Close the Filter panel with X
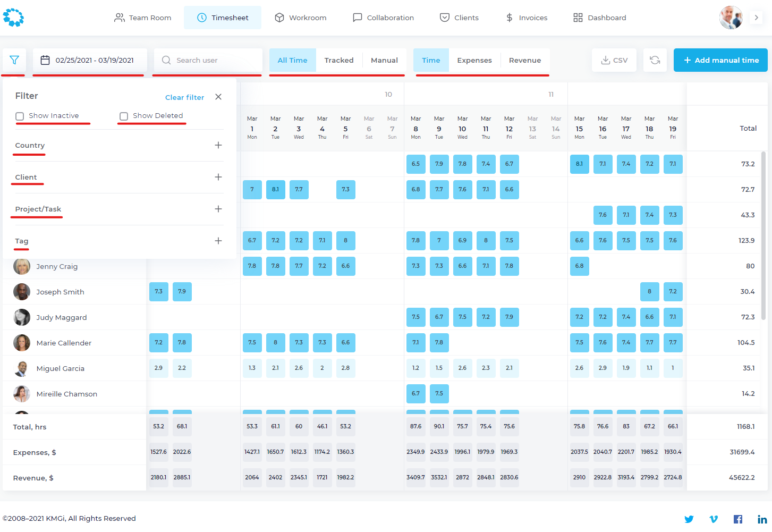Image resolution: width=772 pixels, height=532 pixels. click(218, 97)
